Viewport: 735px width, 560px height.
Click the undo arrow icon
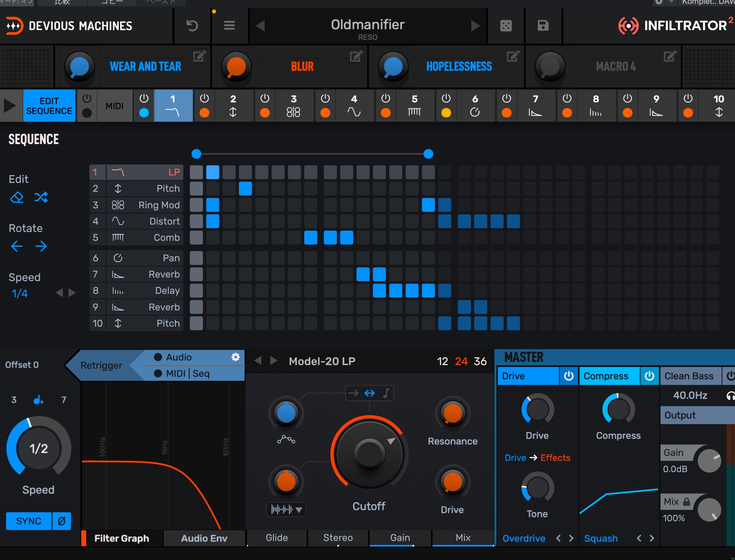[x=192, y=26]
